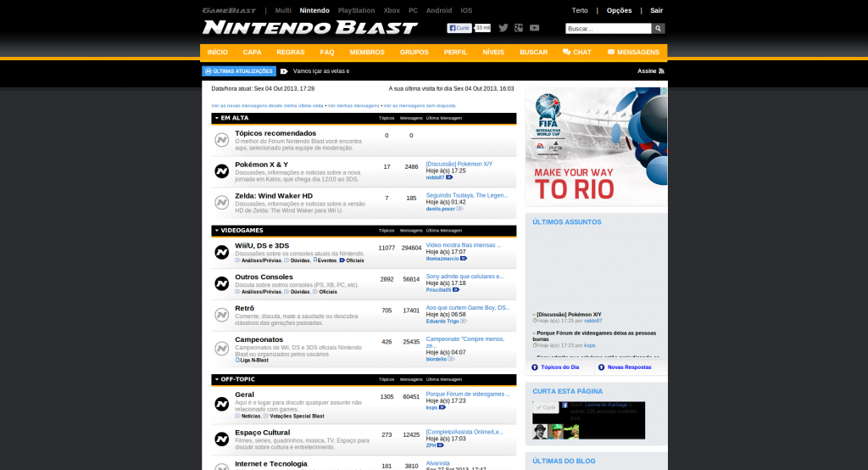Open the GRUPOS menu item
The width and height of the screenshot is (868, 470).
click(x=414, y=52)
